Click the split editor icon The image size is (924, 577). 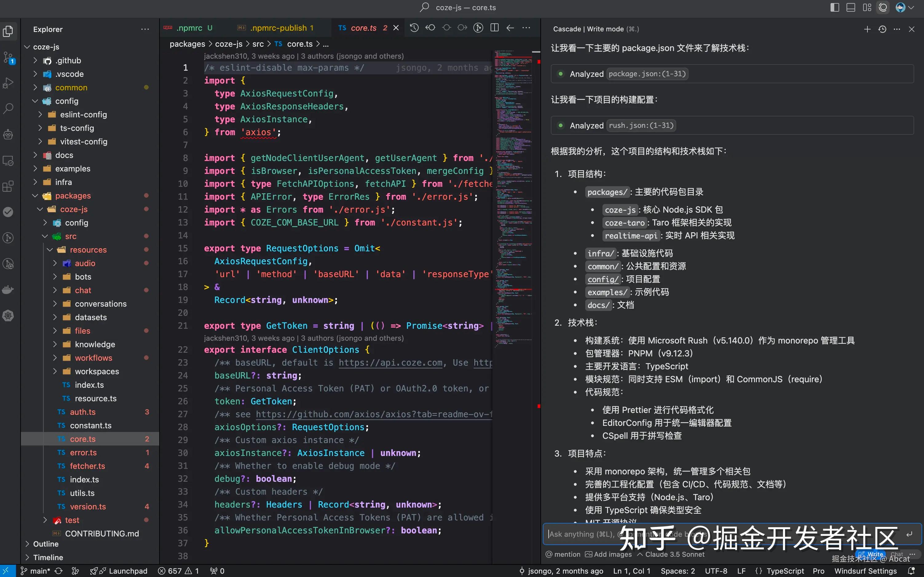click(494, 27)
